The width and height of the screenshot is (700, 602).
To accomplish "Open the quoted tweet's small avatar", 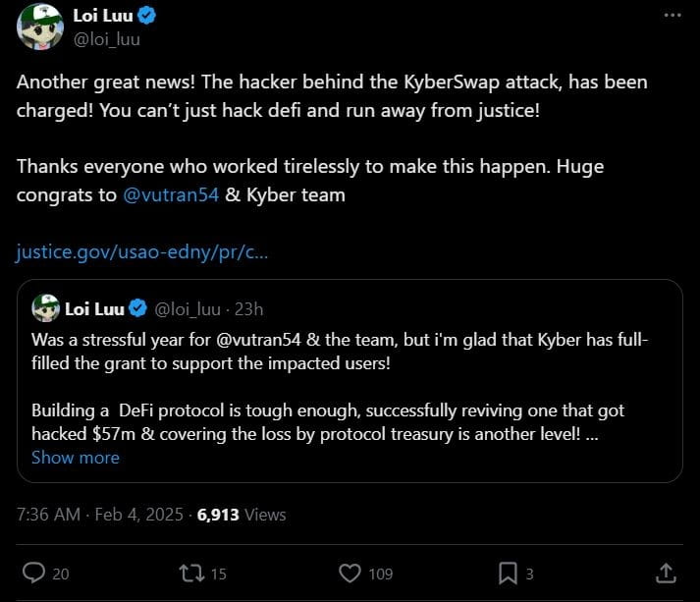I will click(46, 308).
